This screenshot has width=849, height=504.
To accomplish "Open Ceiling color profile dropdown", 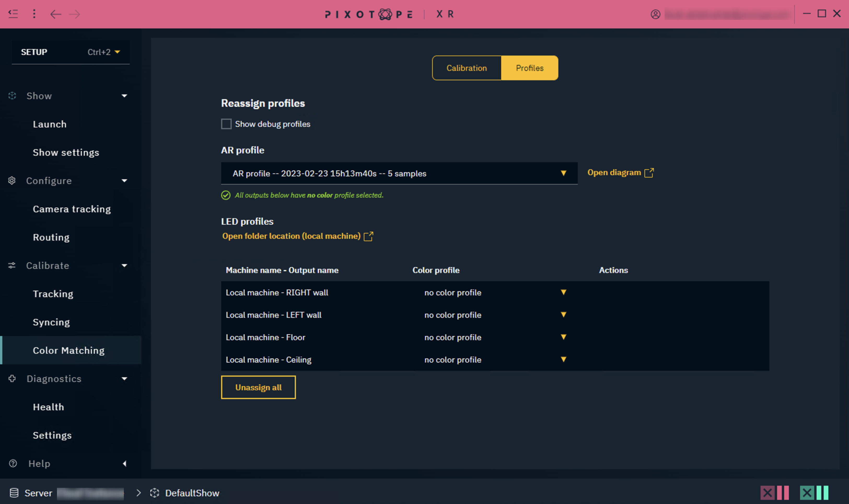I will [563, 360].
